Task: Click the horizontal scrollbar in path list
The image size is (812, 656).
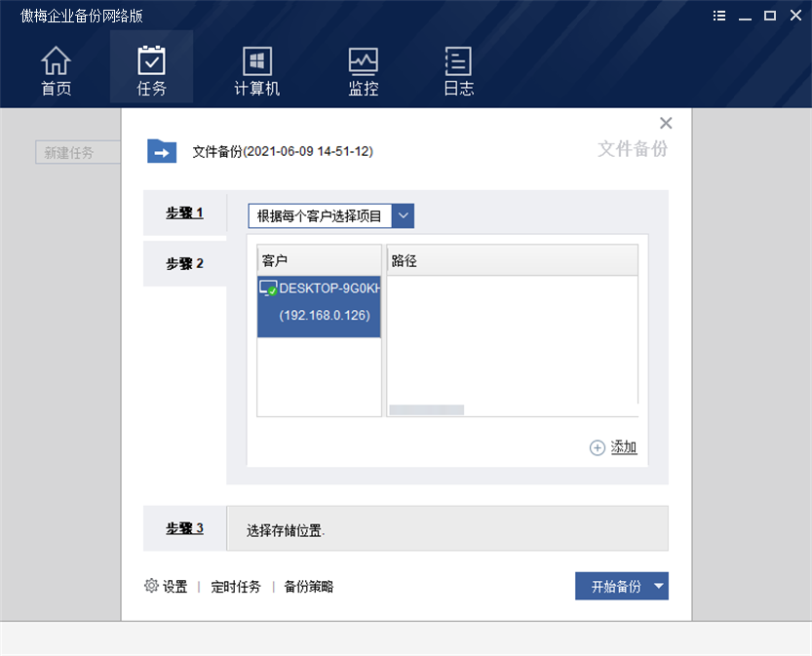Action: 427,410
